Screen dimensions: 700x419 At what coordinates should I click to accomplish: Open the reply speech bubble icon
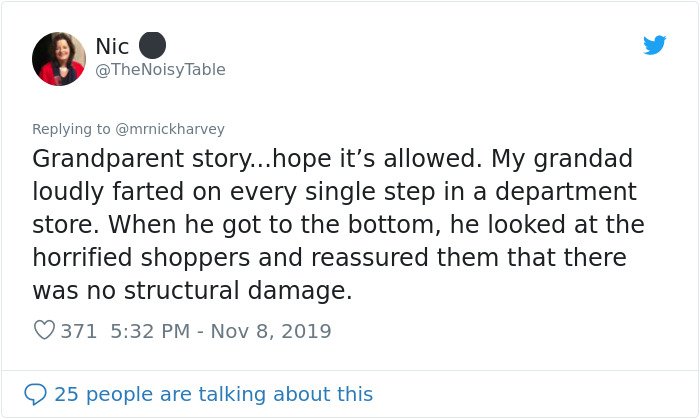pos(35,394)
